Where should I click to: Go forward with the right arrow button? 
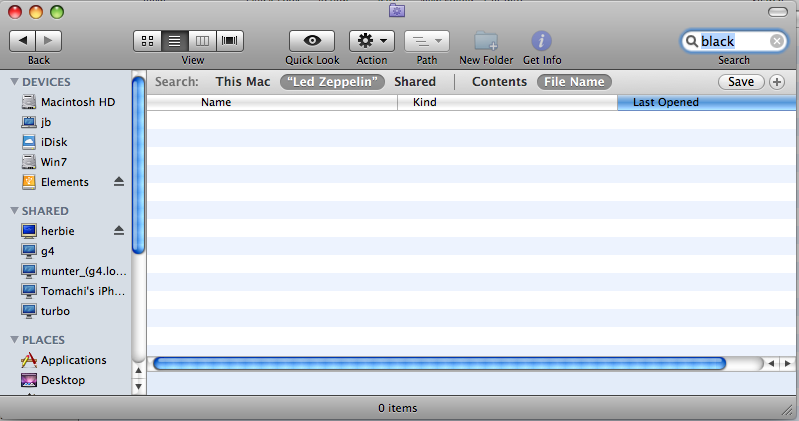48,41
